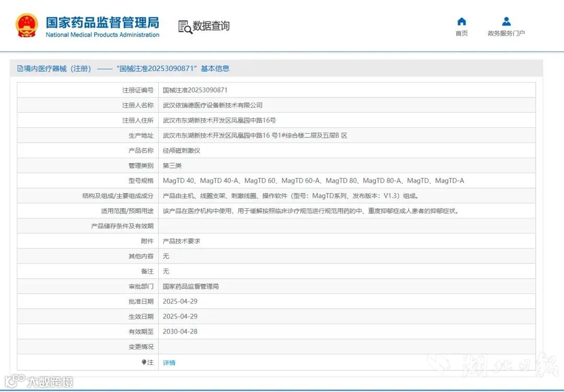Click National Medical Products Administration English subtitle
The image size is (564, 392).
coord(102,35)
